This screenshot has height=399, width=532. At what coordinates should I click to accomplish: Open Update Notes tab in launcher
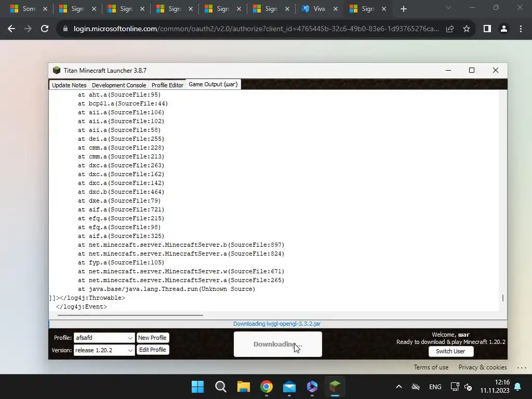69,85
